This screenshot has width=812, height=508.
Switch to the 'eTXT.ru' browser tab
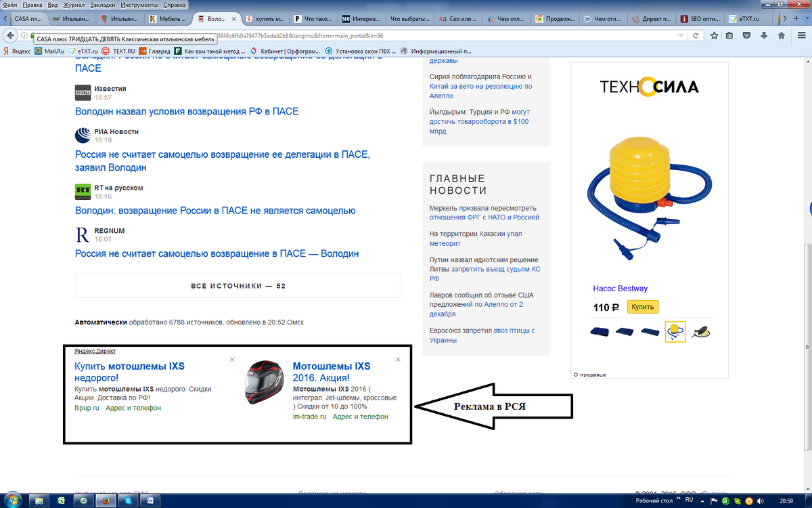pyautogui.click(x=748, y=19)
